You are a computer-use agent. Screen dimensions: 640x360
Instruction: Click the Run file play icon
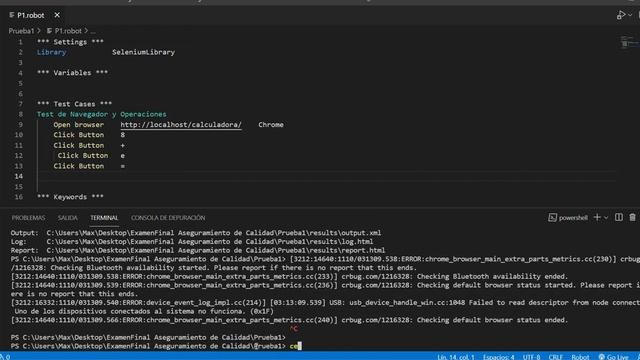click(621, 15)
